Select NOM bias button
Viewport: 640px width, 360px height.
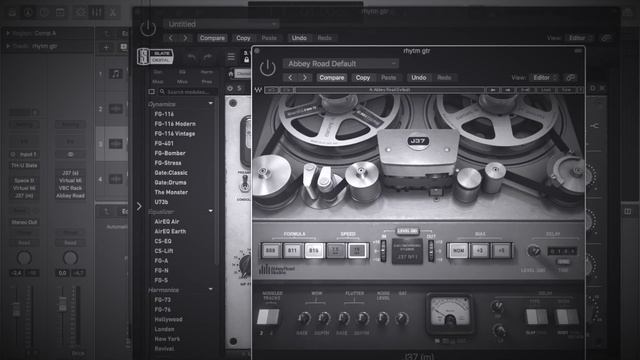pos(458,251)
